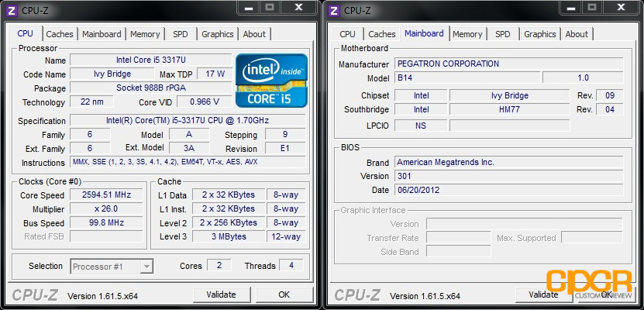Click the motherboard Model field 'B14'

tap(467, 77)
